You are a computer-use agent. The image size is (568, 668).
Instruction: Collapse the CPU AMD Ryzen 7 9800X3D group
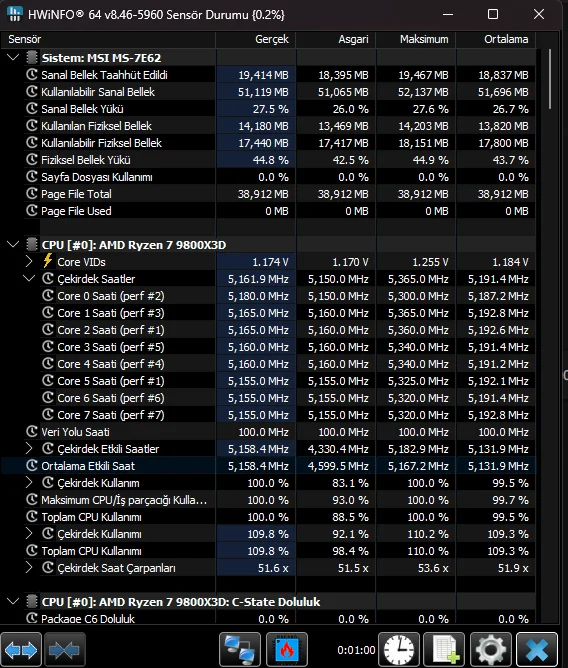[13, 245]
